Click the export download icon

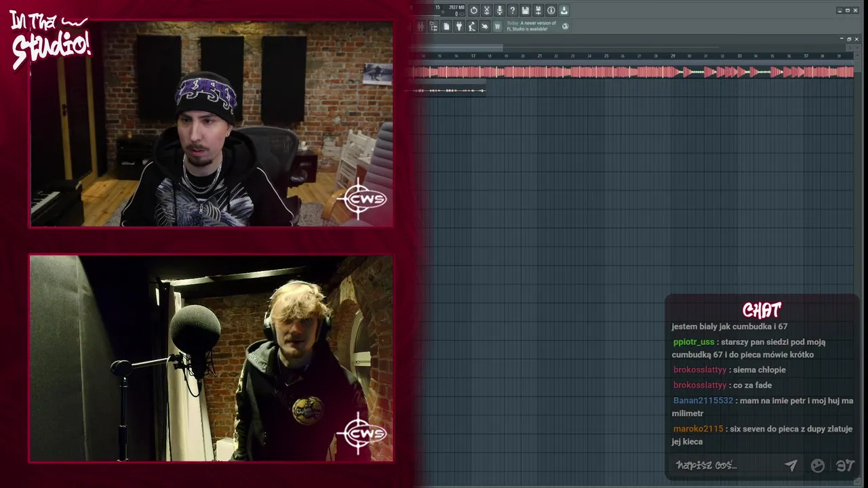pyautogui.click(x=564, y=10)
